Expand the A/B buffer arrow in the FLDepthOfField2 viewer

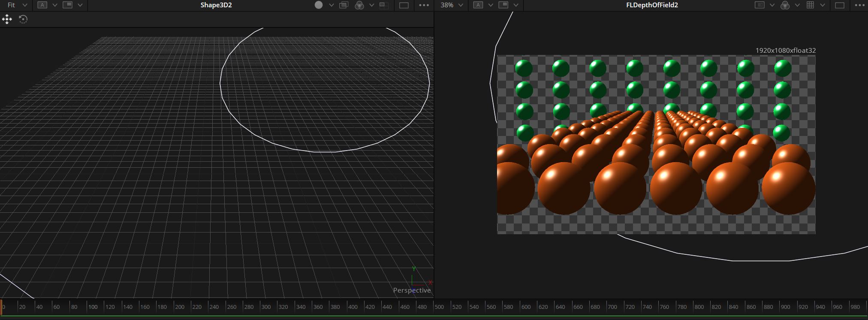(491, 5)
